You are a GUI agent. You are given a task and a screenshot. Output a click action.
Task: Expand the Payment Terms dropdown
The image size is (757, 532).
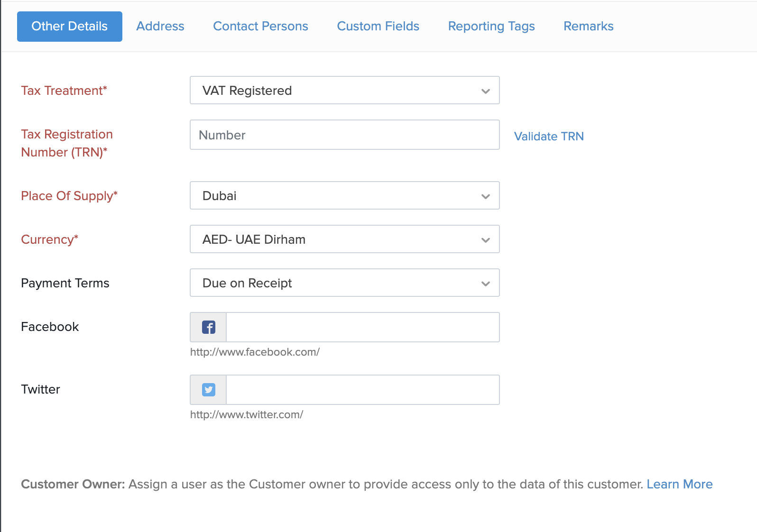(x=344, y=283)
